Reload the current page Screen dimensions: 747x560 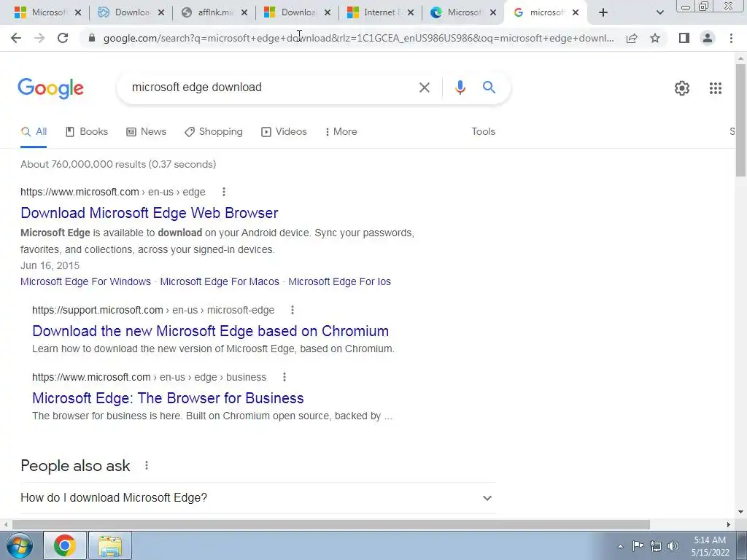[63, 38]
